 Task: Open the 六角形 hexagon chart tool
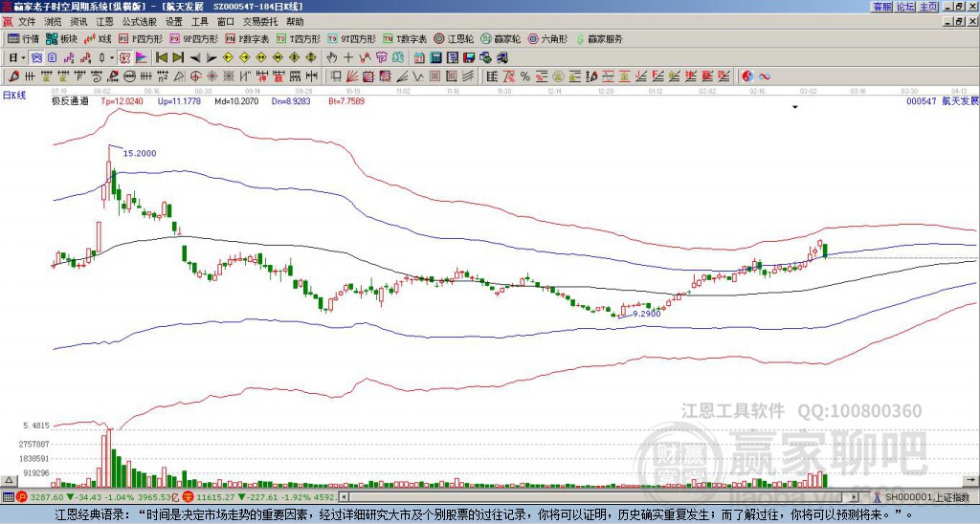[x=547, y=38]
